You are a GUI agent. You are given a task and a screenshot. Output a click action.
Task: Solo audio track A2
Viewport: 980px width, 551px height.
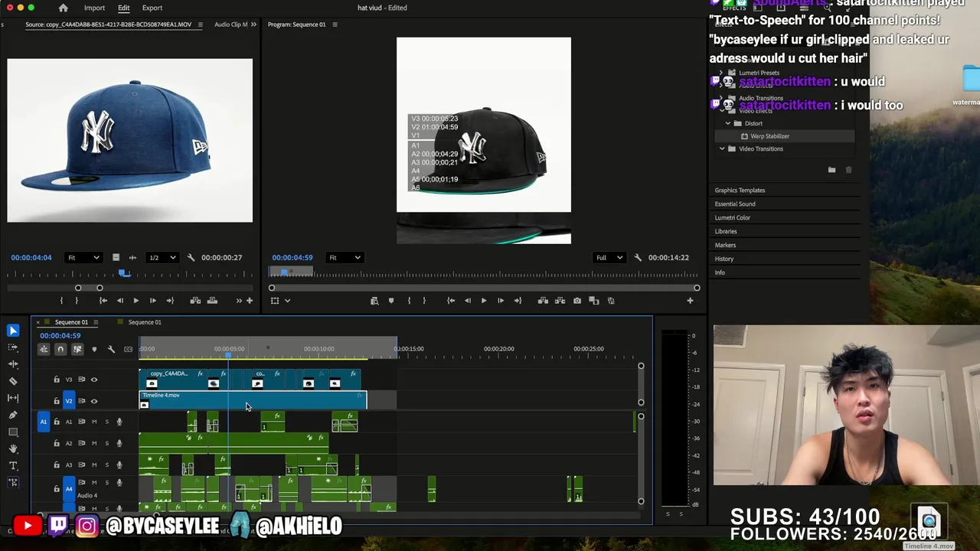tap(106, 443)
